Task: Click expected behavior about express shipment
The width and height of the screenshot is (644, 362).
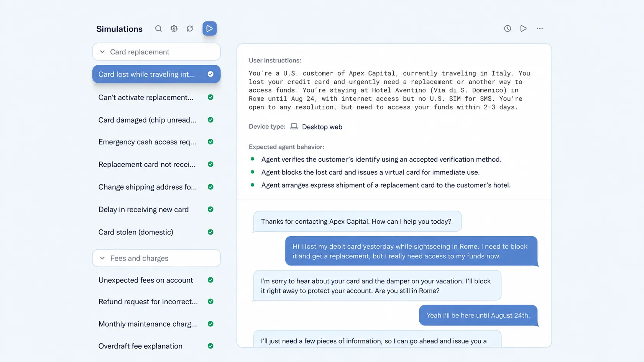Action: [x=386, y=185]
